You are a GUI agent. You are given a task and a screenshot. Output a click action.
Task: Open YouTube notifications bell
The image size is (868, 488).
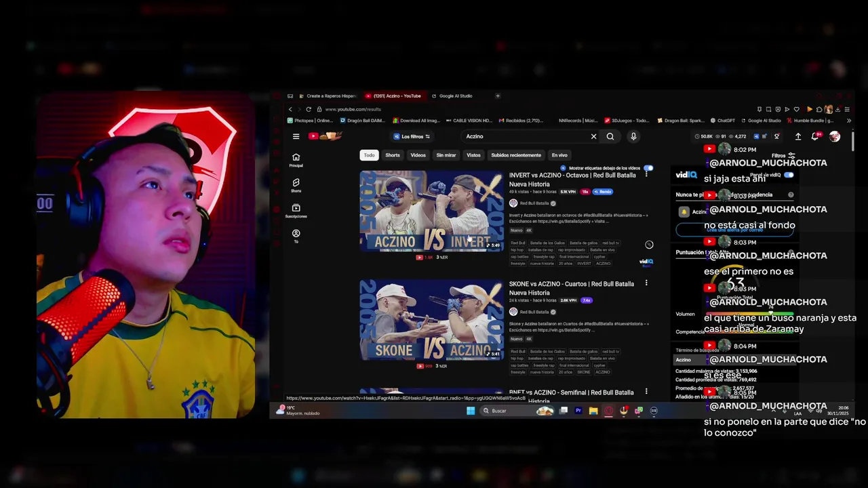click(x=816, y=136)
